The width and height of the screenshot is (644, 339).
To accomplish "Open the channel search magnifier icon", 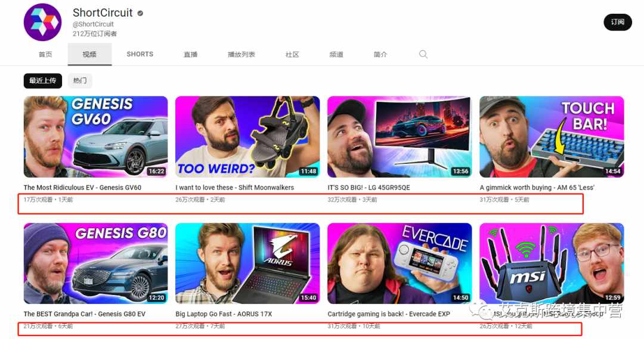I will (x=423, y=54).
